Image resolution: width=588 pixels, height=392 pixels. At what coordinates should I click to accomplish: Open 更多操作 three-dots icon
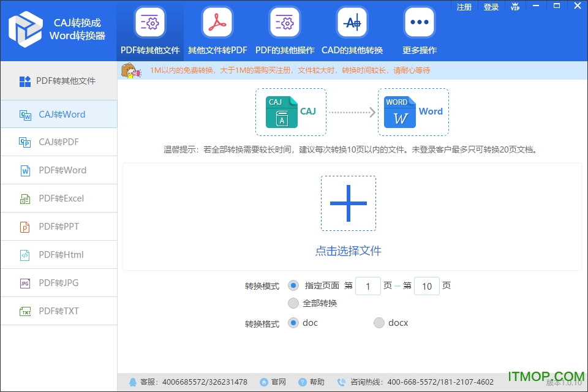pyautogui.click(x=419, y=23)
